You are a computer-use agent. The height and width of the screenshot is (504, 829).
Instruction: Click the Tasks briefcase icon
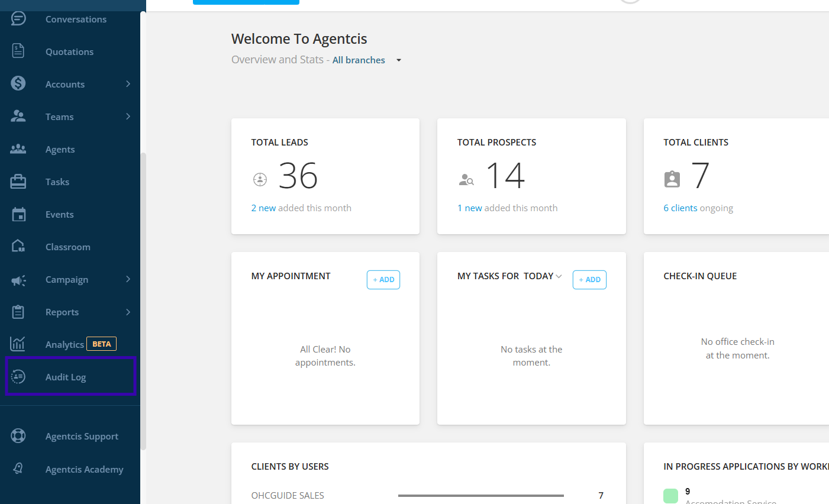(x=18, y=181)
